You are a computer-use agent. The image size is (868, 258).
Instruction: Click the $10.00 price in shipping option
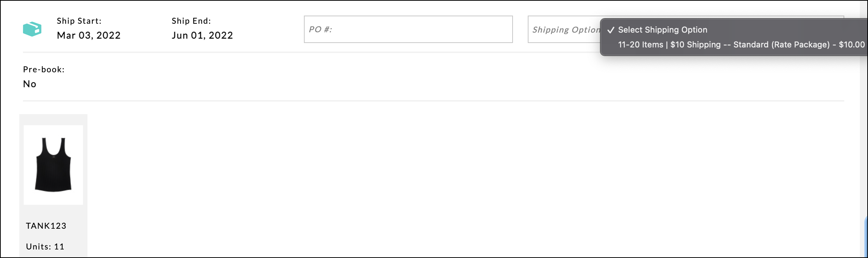point(852,45)
